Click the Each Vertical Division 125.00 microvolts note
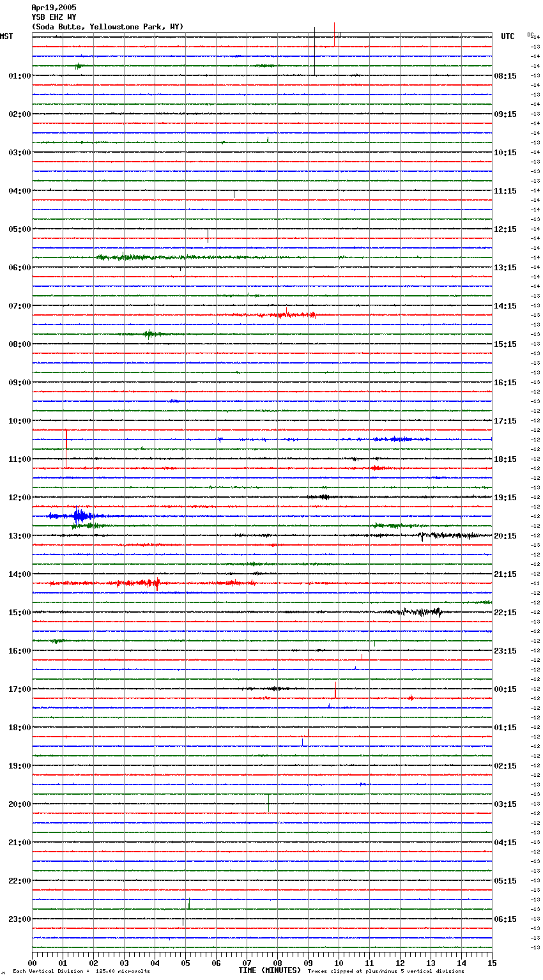This screenshot has width=543, height=980. point(81,972)
